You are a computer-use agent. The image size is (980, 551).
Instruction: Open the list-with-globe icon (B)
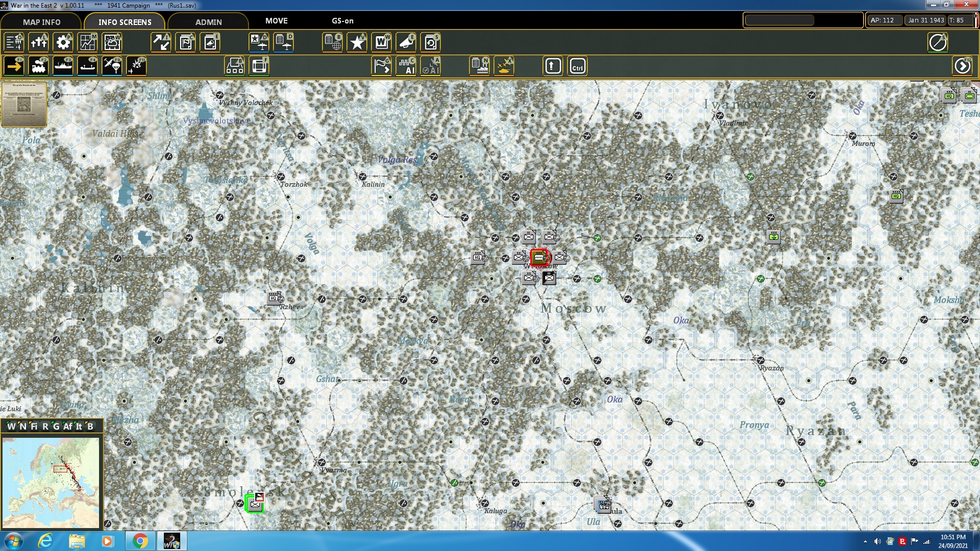(x=333, y=42)
